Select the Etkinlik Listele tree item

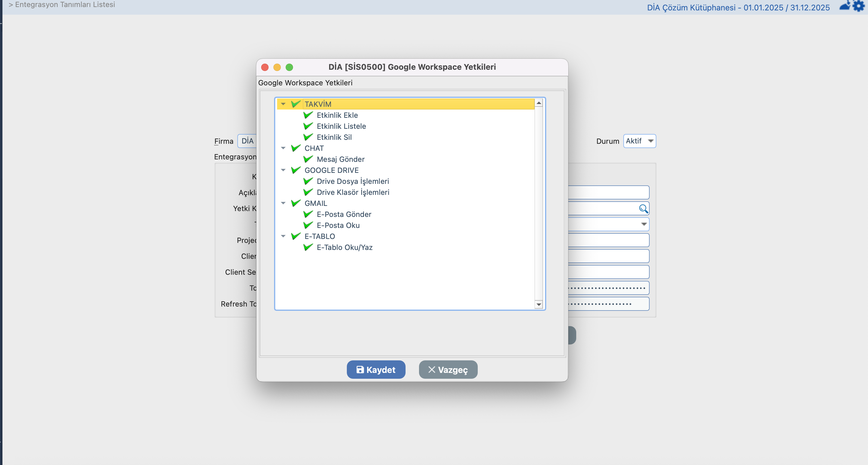[341, 126]
